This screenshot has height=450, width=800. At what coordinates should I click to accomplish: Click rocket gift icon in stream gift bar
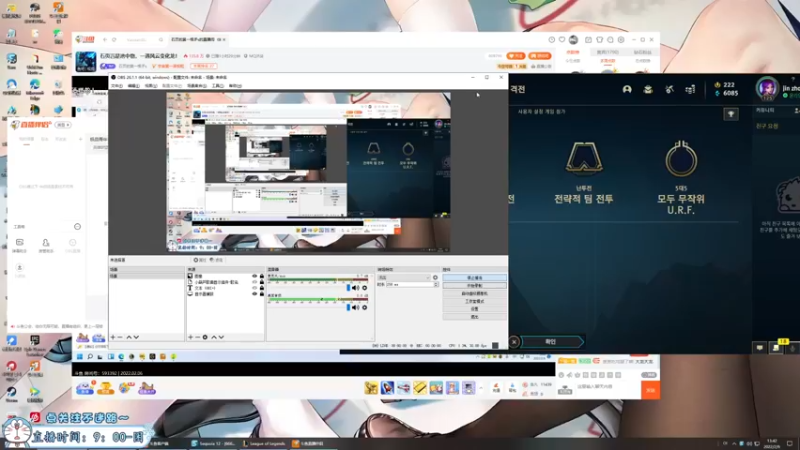tap(387, 388)
